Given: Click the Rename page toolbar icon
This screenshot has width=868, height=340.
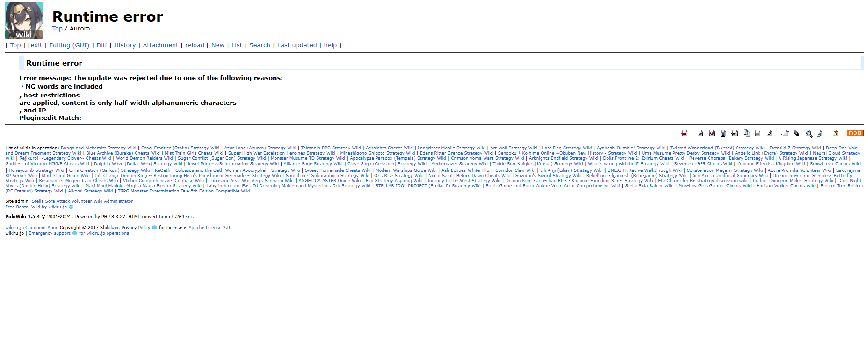Looking at the screenshot, I should (x=758, y=133).
